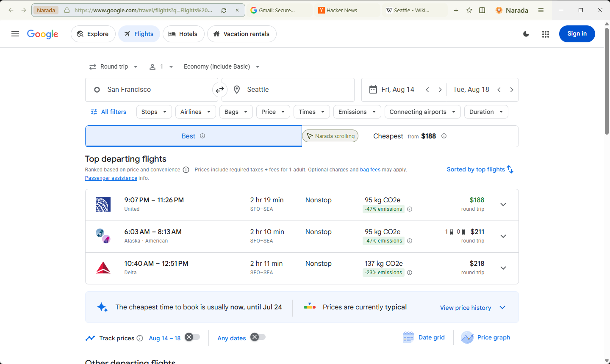Open the Google main menu hamburger icon
Image resolution: width=610 pixels, height=364 pixels.
point(15,34)
